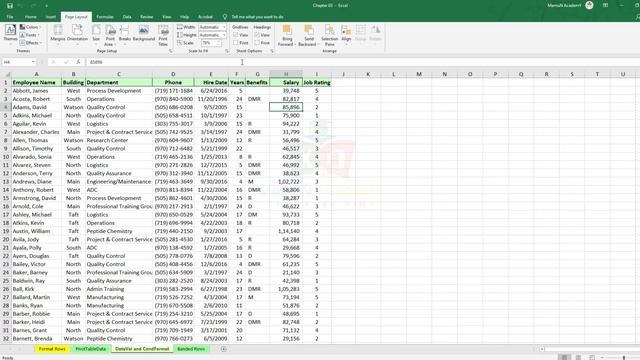Switch to Page Layout view in status bar
640x360 pixels.
[x=578, y=357]
